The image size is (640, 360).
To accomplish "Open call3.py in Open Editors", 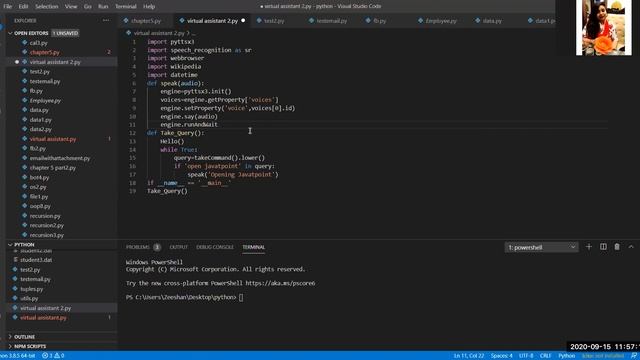I will 38,43.
